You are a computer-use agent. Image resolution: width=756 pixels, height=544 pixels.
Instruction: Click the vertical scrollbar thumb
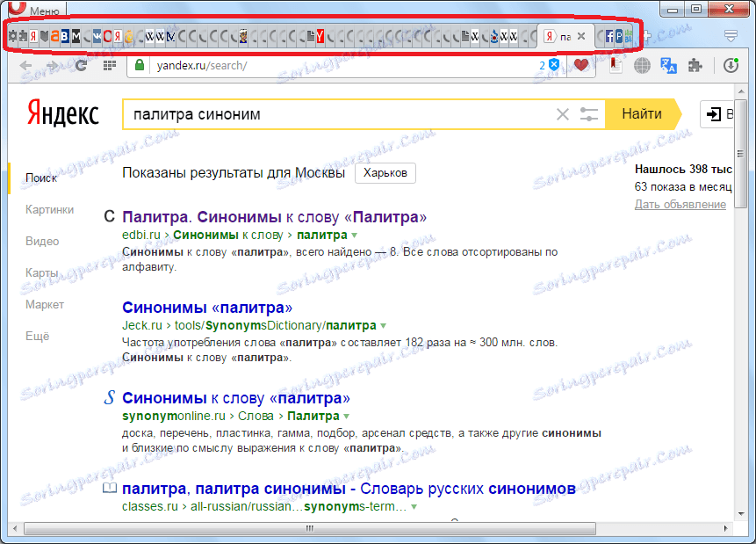pos(740,154)
